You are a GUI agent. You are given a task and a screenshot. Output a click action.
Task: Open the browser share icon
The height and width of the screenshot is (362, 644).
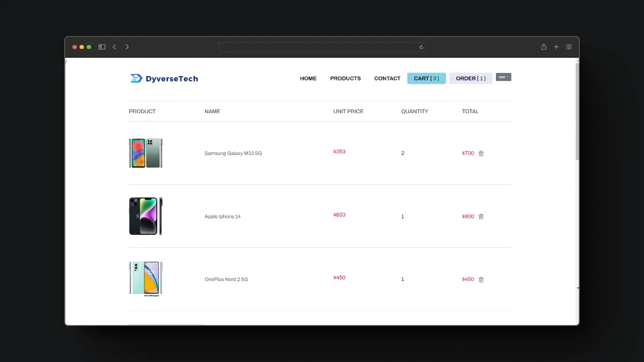click(544, 47)
